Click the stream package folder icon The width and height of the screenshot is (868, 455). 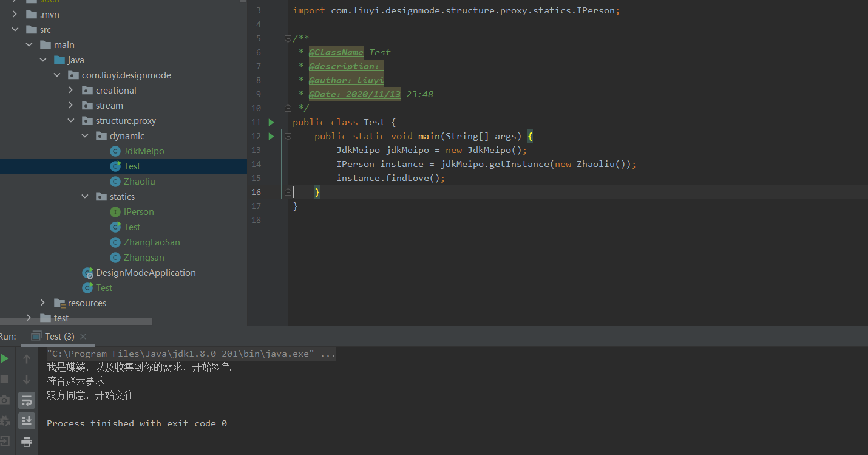tap(87, 106)
